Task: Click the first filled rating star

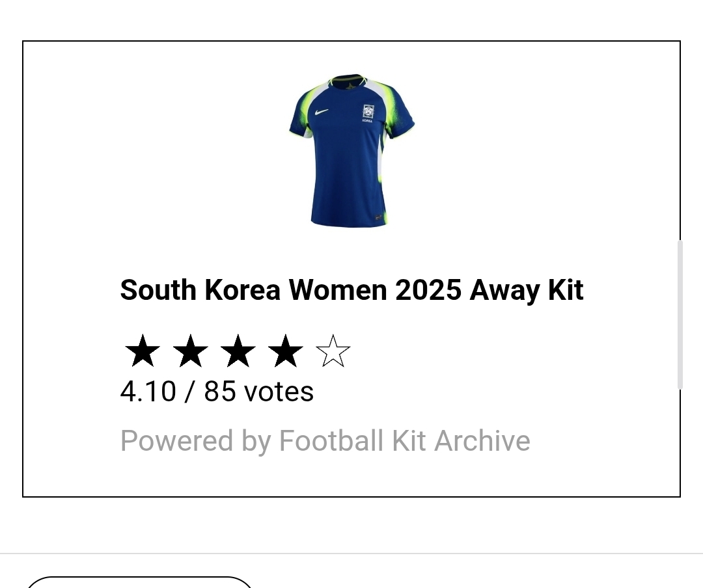Action: (143, 352)
